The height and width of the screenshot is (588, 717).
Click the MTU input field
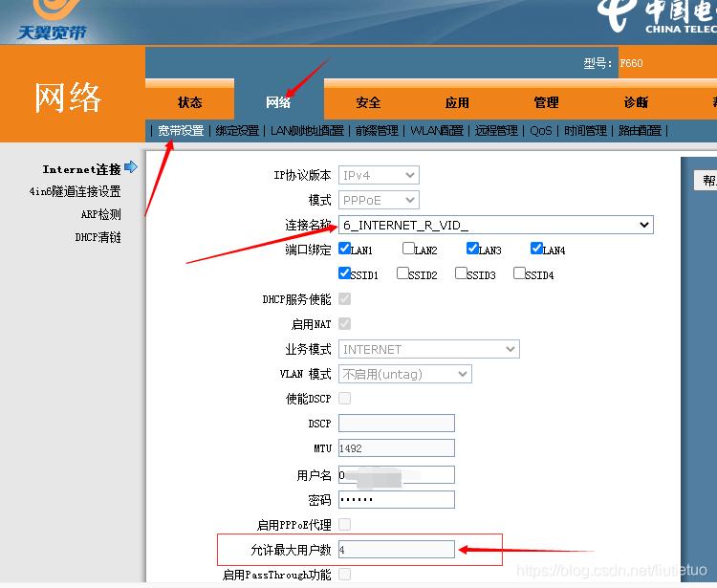click(x=397, y=447)
